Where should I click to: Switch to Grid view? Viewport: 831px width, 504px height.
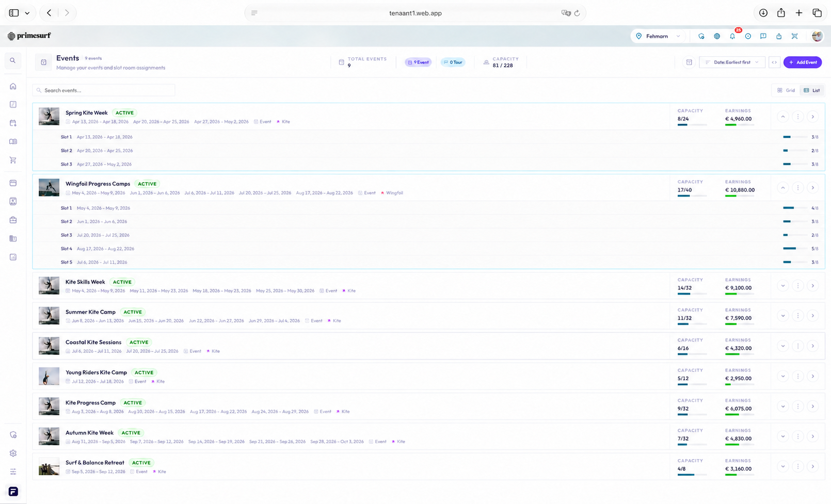pos(786,90)
